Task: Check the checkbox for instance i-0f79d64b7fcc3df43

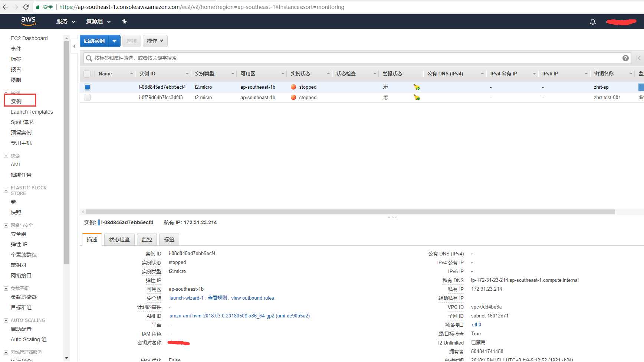Action: 87,97
